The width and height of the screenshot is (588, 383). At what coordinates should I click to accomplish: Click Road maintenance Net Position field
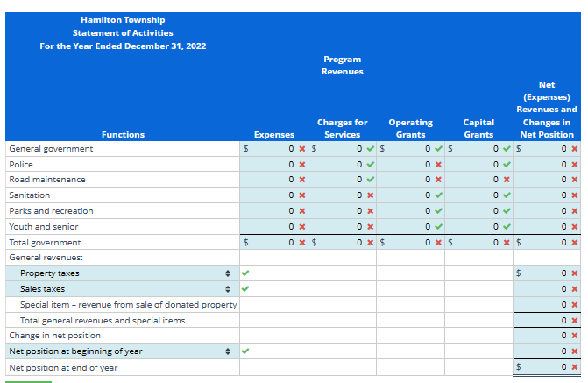[x=547, y=180]
